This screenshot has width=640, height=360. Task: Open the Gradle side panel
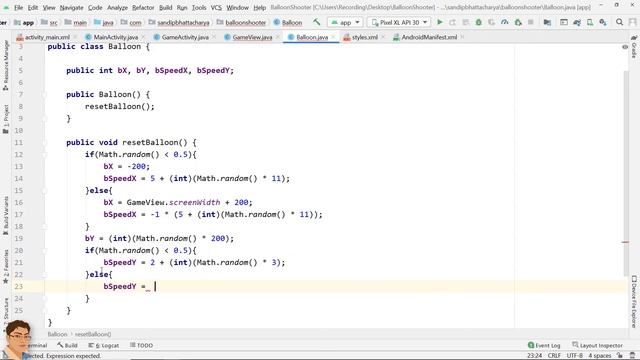pyautogui.click(x=634, y=47)
